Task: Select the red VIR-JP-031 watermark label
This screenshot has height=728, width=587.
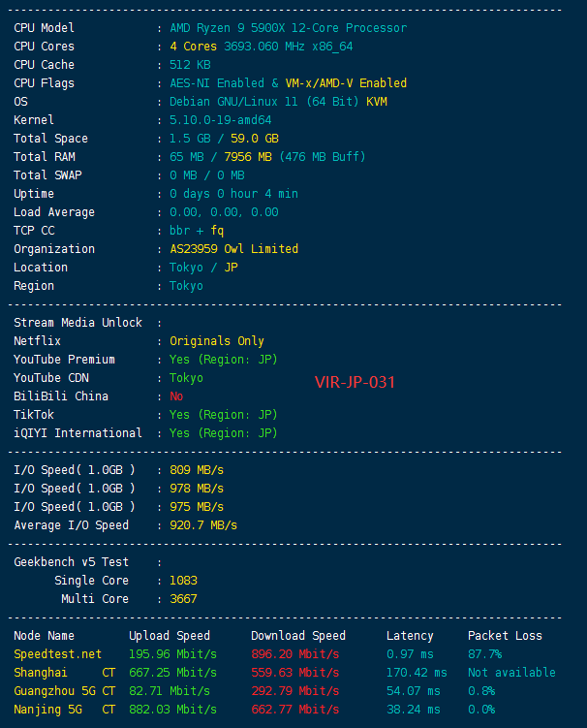Action: point(355,382)
